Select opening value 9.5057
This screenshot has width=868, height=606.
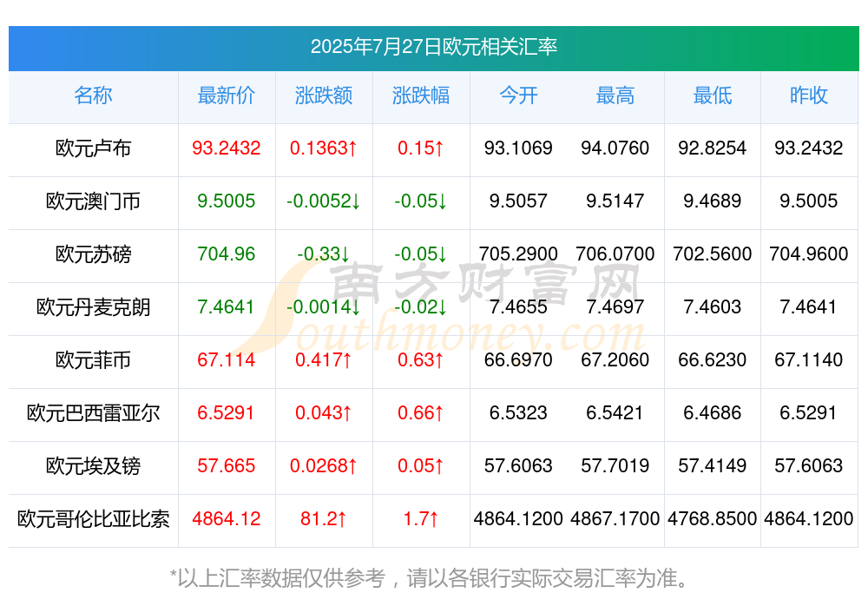click(x=518, y=201)
